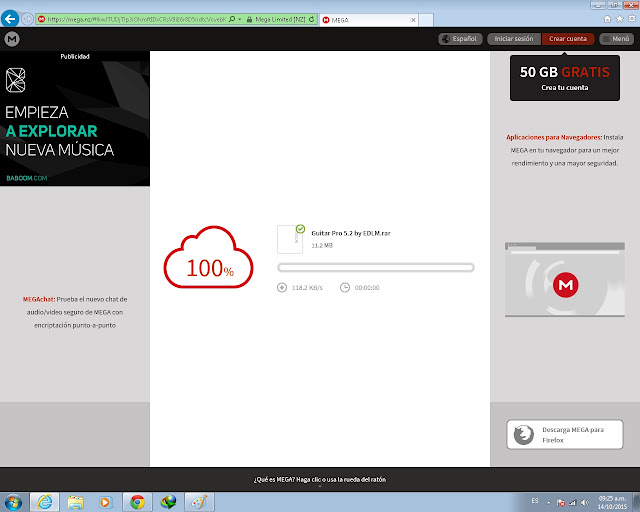640x512 pixels.
Task: Click ¿Qué es MEGA? bottom bar
Action: point(320,480)
